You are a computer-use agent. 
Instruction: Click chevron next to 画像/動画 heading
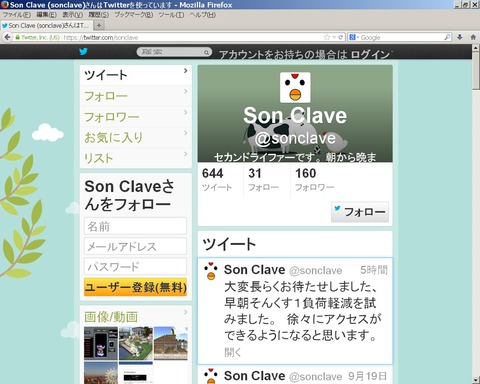tap(186, 312)
